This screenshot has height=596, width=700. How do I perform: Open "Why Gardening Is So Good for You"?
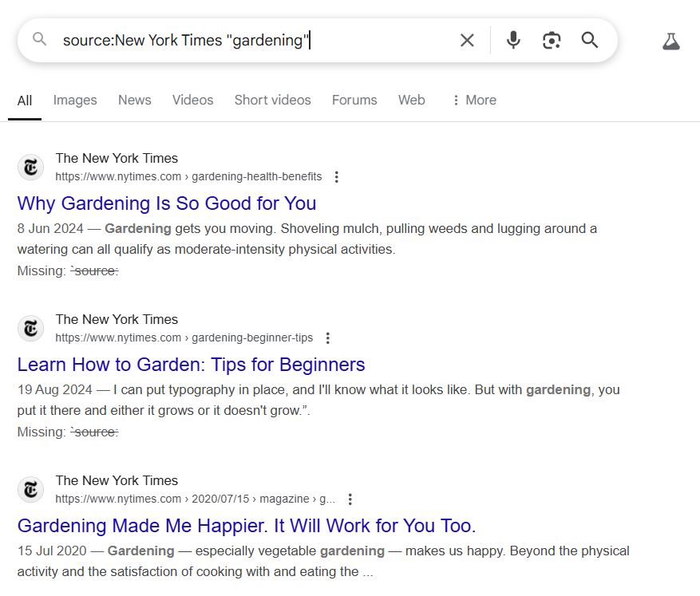166,203
